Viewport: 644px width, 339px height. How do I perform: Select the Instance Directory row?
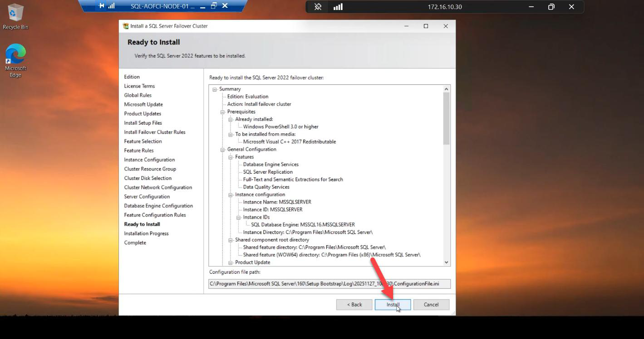pyautogui.click(x=308, y=232)
